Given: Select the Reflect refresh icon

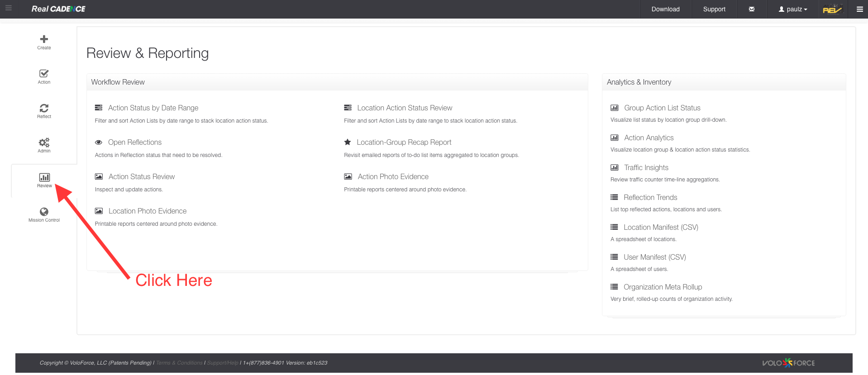Looking at the screenshot, I should tap(44, 108).
